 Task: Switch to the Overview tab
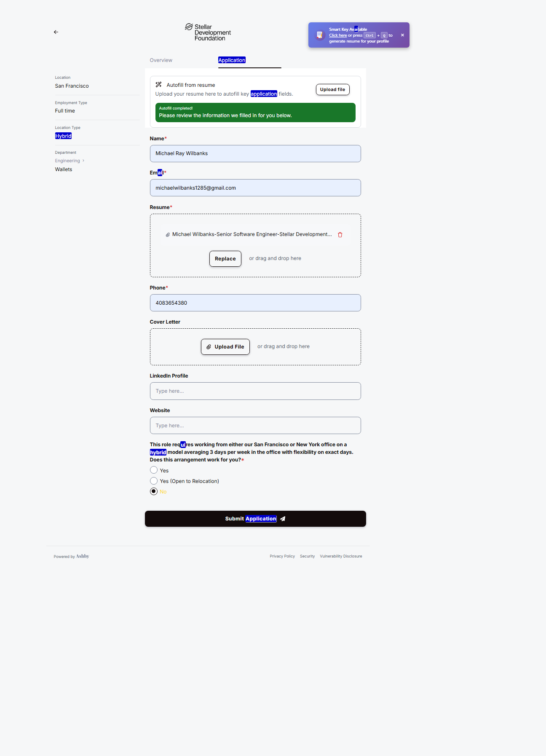click(161, 60)
